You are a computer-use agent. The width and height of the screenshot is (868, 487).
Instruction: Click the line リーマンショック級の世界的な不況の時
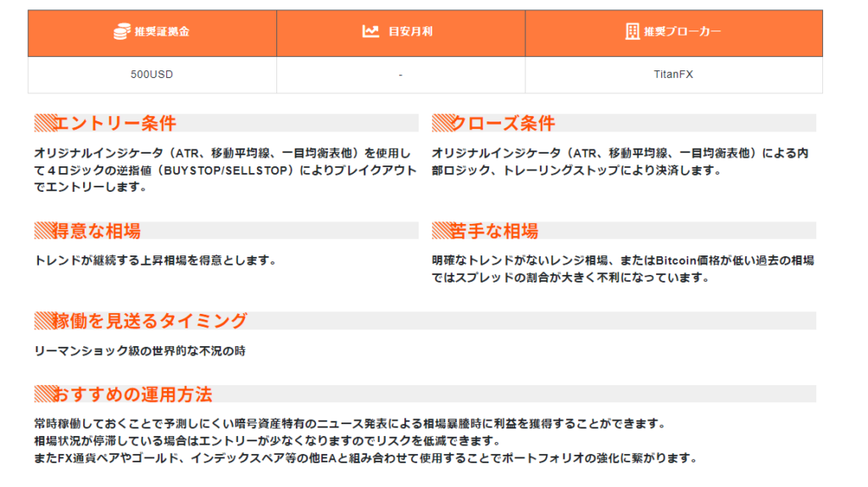point(140,350)
